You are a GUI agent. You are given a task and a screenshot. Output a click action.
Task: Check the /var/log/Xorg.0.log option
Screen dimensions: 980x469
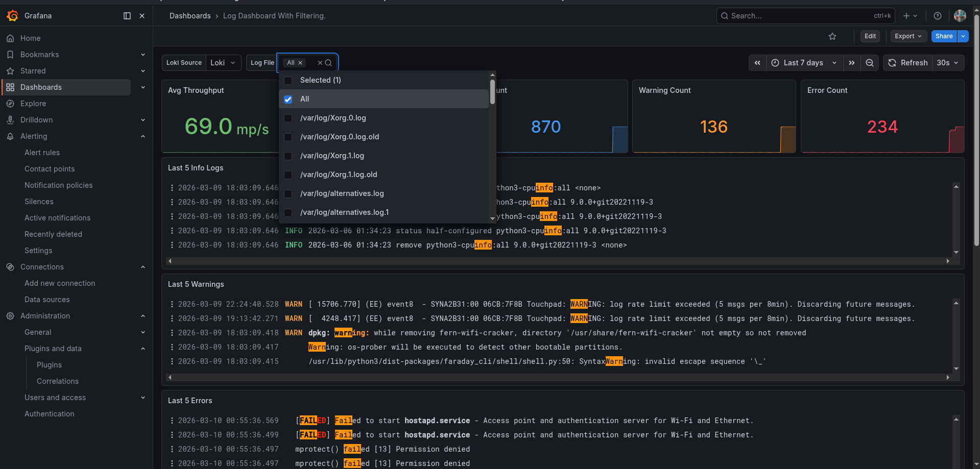pos(288,118)
